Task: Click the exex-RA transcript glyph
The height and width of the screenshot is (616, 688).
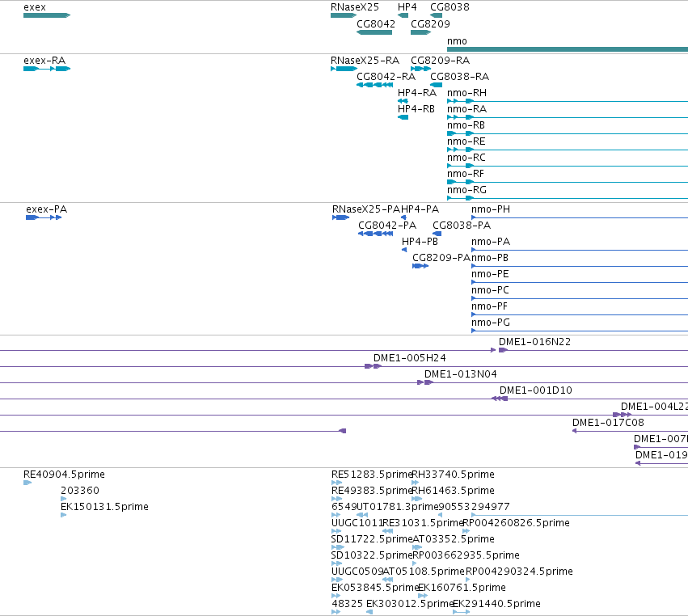Action: (47, 69)
